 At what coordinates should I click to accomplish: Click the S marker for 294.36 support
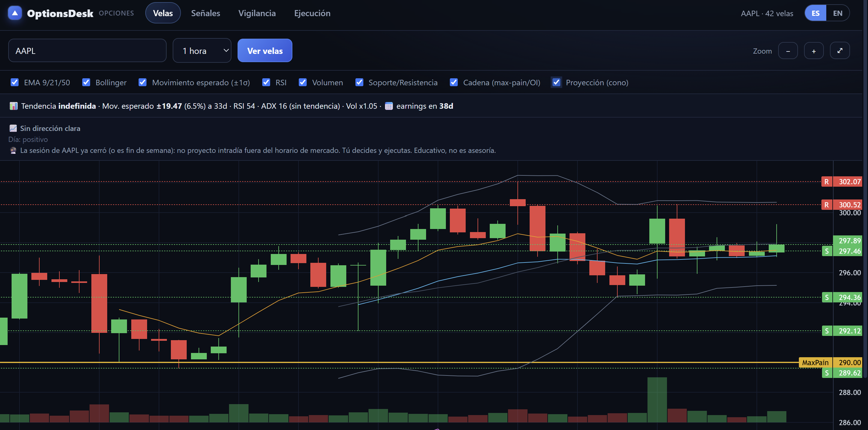827,297
